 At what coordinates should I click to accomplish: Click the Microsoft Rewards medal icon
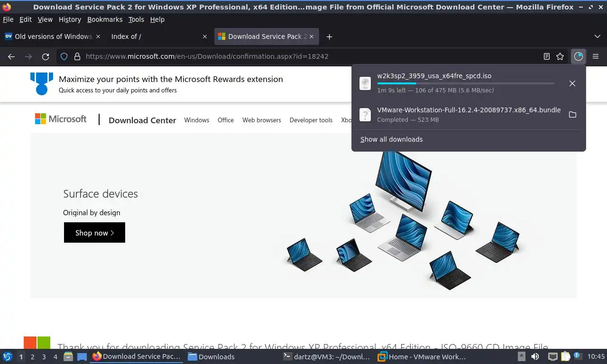(42, 83)
